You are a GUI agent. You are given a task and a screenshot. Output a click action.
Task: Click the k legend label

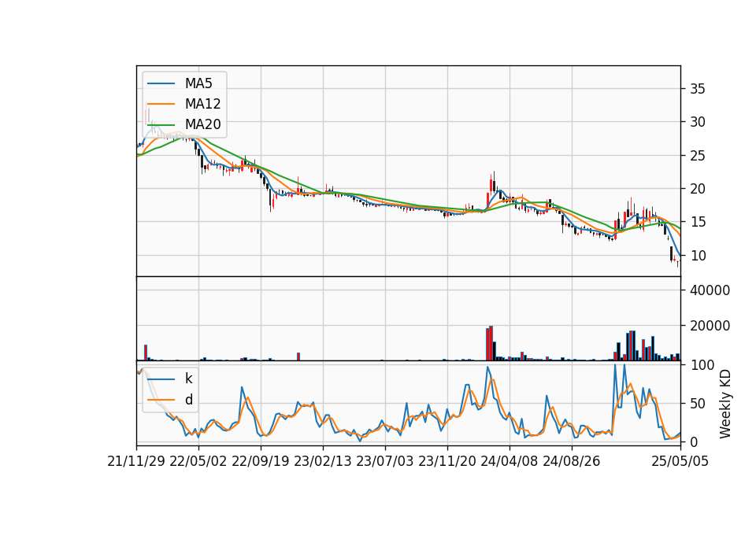click(x=188, y=379)
